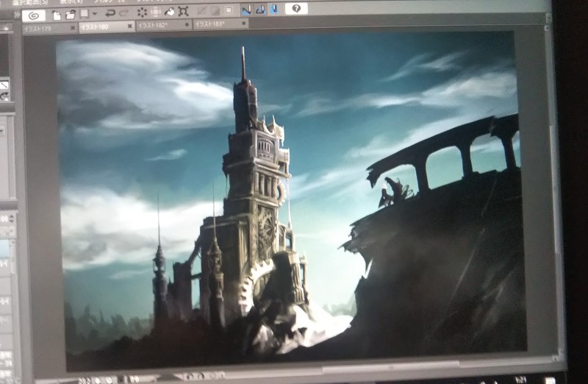
Task: Close the イラスト179 tab
Action: pos(73,28)
